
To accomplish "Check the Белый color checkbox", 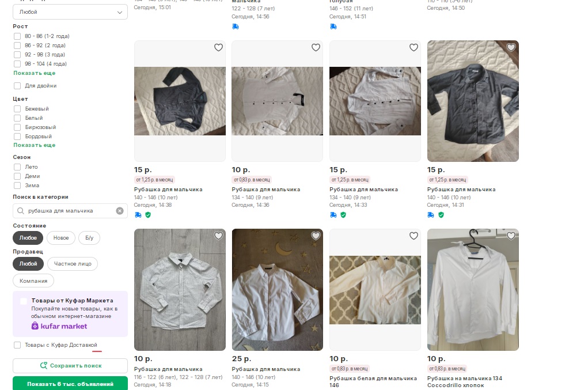I will point(17,118).
